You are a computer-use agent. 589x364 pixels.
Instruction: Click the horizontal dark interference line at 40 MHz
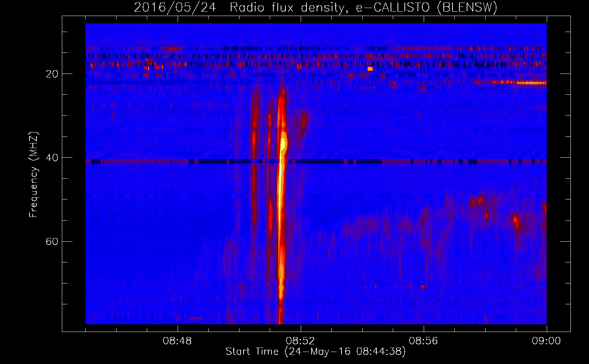coord(316,161)
